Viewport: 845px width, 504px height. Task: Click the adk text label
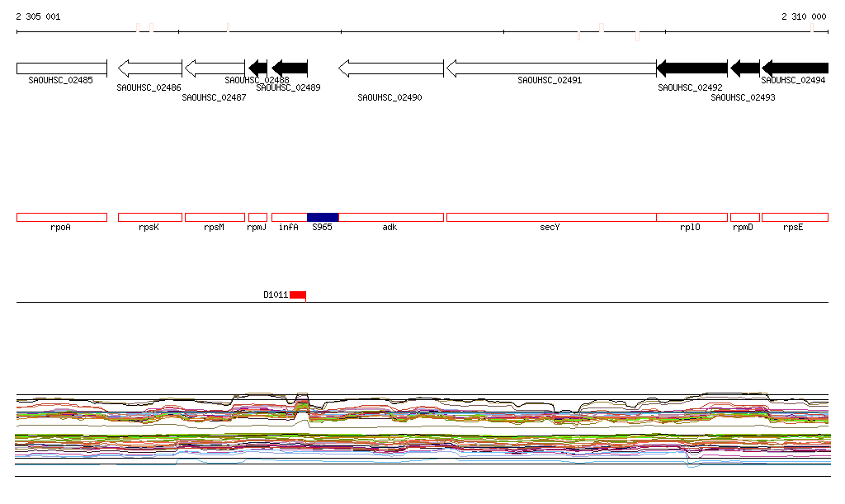click(389, 227)
